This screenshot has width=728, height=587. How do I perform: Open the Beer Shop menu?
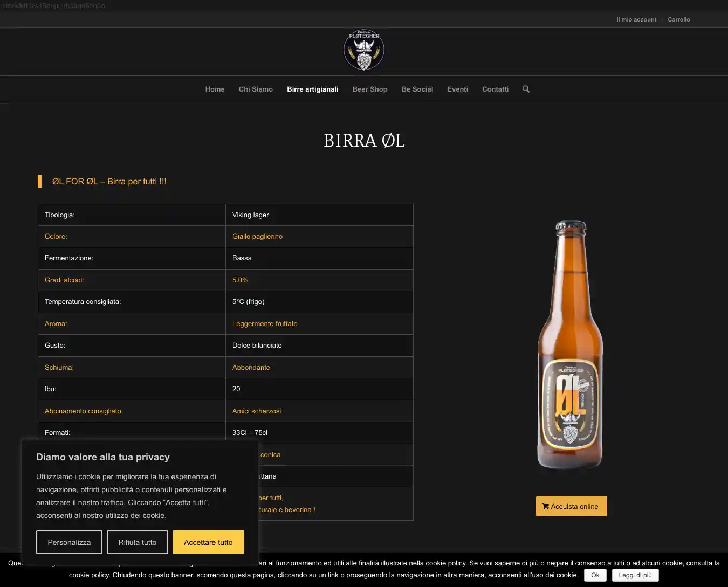pos(370,89)
